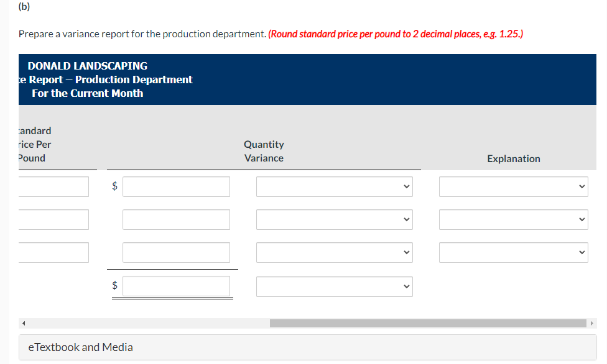Select the second amount field in variance column
Viewport: 607px width, 364px height.
point(176,219)
